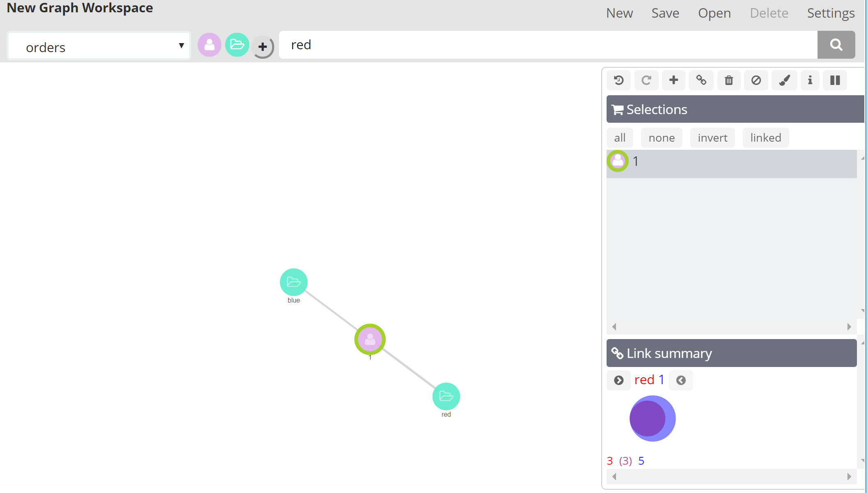This screenshot has height=493, width=868.
Task: Click the redo icon in graph toolbar
Action: (646, 80)
